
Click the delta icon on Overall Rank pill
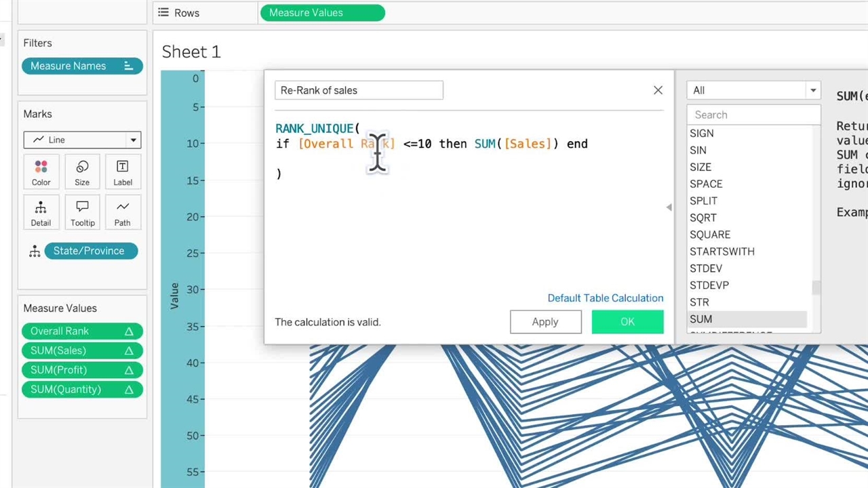click(x=129, y=331)
